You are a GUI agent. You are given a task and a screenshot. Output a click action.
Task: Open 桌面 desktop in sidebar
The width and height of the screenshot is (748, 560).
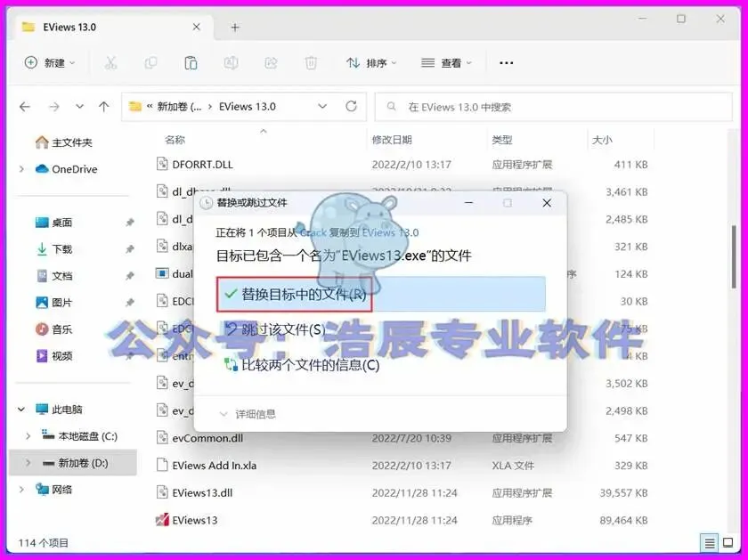[x=53, y=223]
